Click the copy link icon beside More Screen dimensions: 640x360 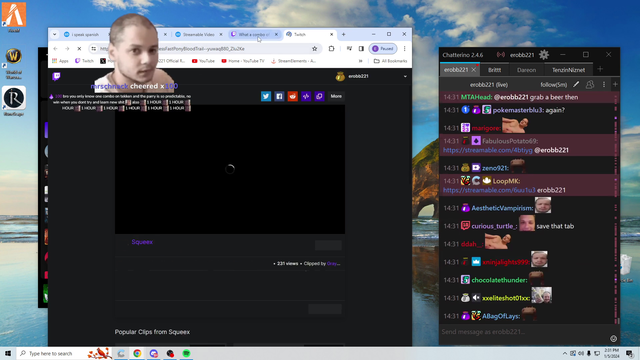point(319,96)
